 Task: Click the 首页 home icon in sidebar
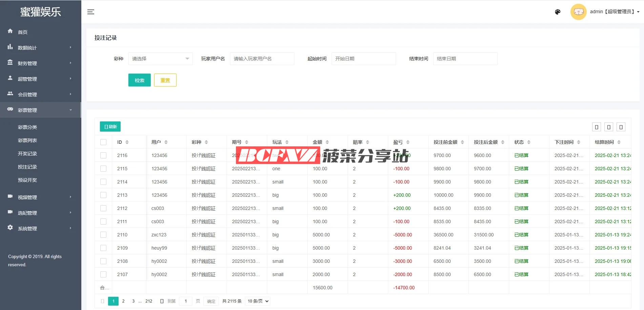click(x=10, y=31)
